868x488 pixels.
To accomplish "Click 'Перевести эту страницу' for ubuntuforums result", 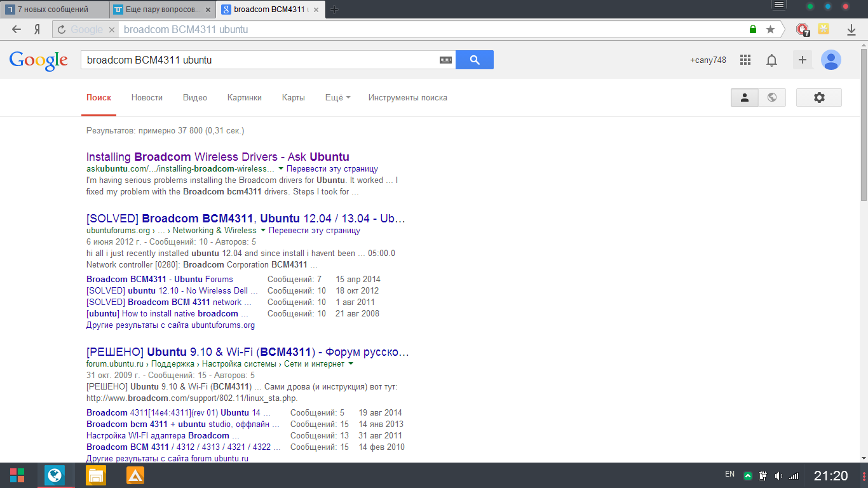I will 315,231.
